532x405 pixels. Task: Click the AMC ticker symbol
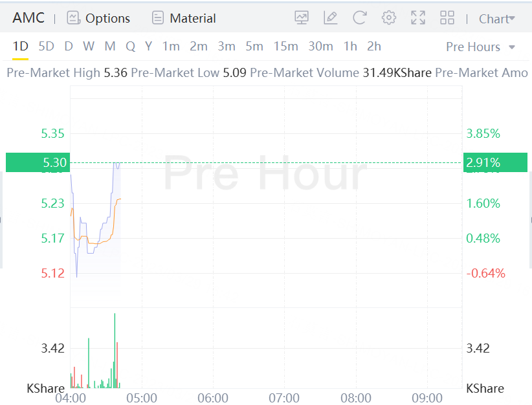pos(28,18)
